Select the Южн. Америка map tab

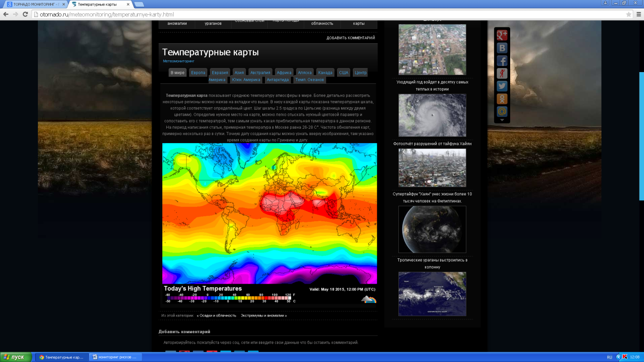(246, 80)
